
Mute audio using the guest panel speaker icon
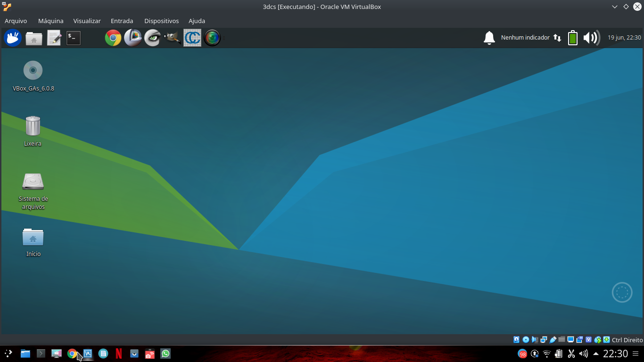[x=591, y=38]
